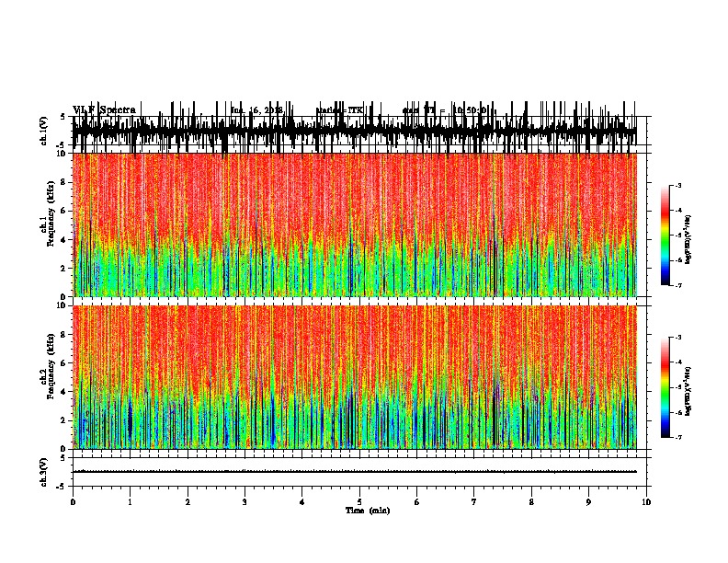
Task: Click the '8' kHz tick of ch.1 spectrogram
Action: pos(64,182)
